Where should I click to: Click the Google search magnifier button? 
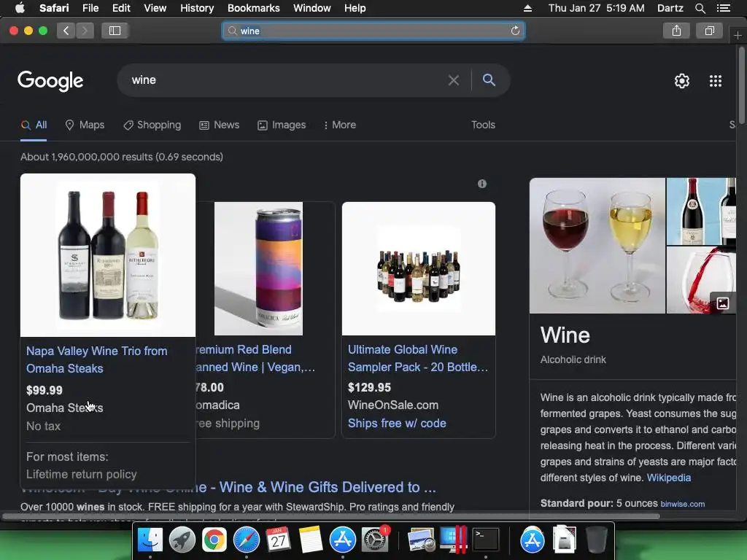tap(489, 80)
